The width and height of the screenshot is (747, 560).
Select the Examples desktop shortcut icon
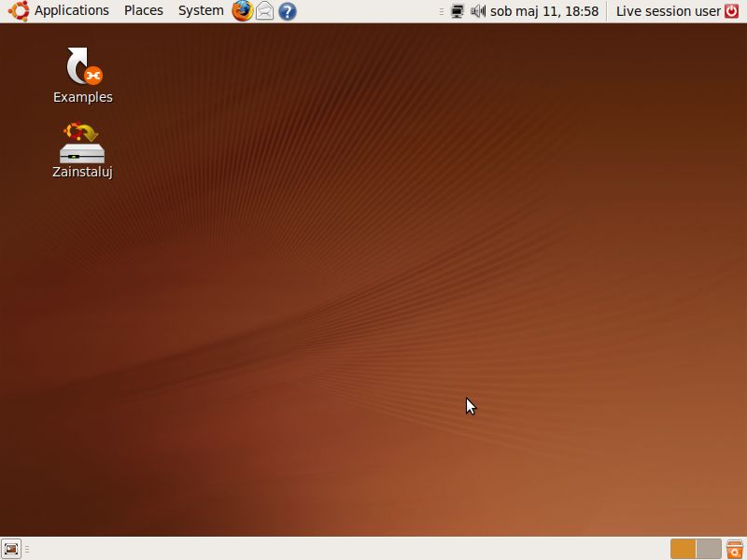[x=83, y=76]
